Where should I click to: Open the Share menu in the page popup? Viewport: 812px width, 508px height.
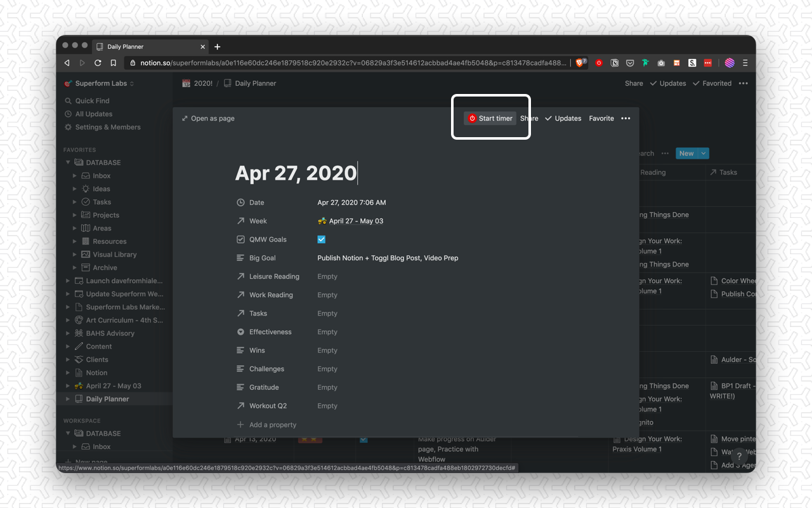click(x=529, y=118)
